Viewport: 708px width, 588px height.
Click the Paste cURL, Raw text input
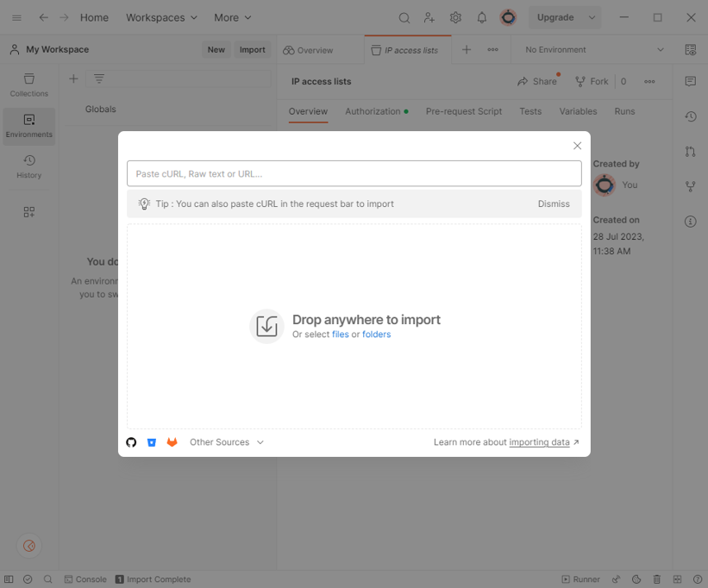[354, 174]
